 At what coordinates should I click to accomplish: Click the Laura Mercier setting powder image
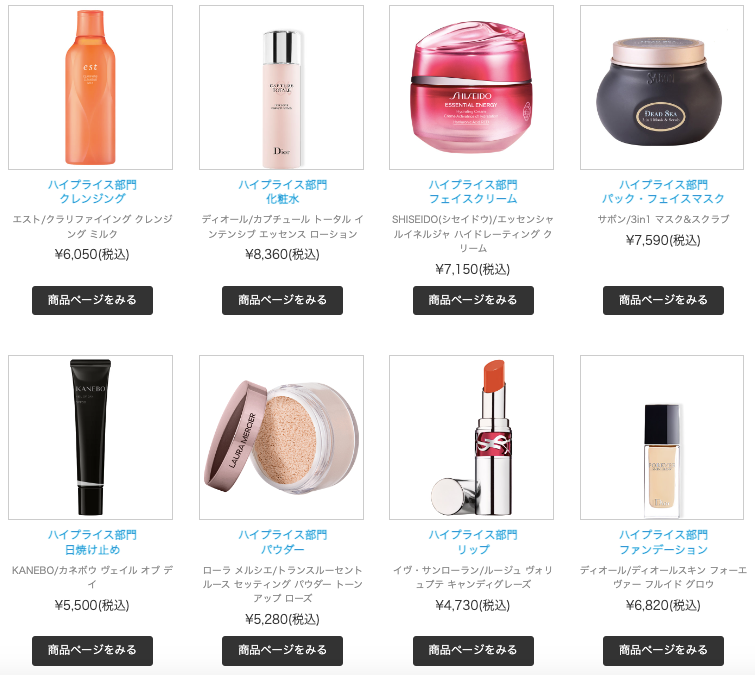[281, 437]
